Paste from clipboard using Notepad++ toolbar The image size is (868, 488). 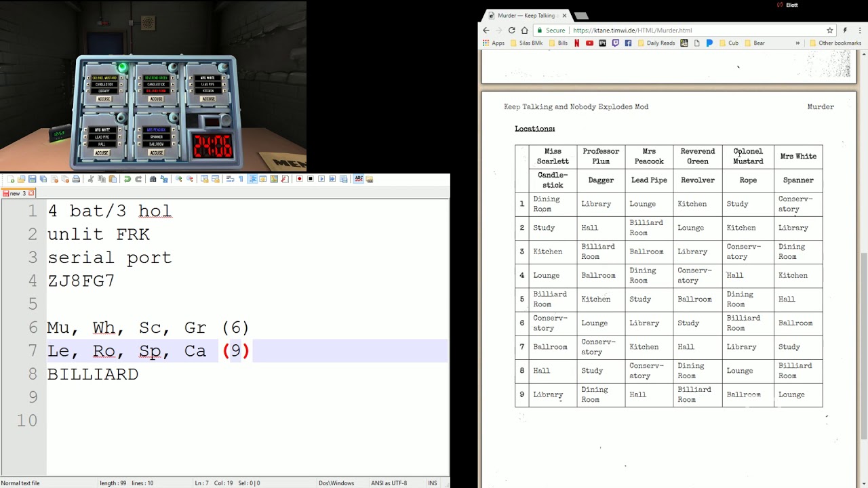(x=113, y=179)
